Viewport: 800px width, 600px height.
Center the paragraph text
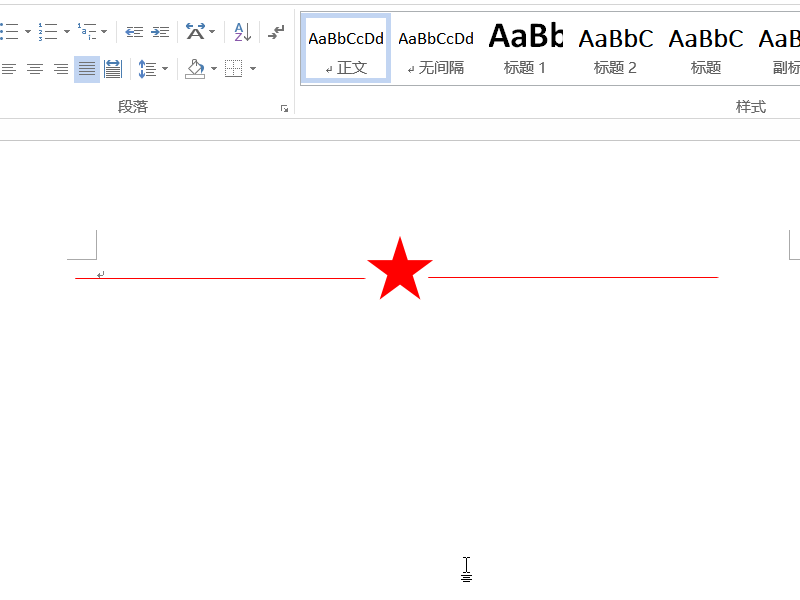(x=35, y=69)
